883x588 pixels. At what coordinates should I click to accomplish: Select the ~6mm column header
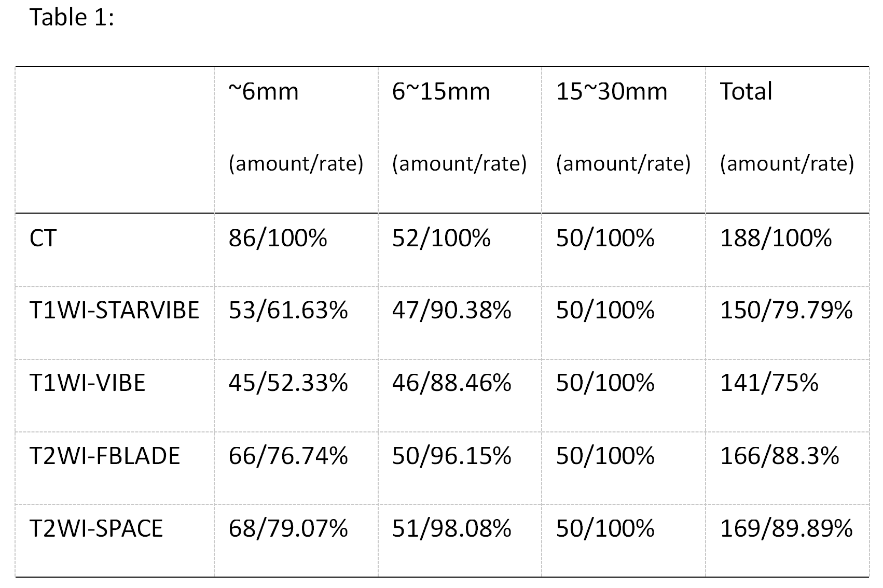pyautogui.click(x=264, y=92)
